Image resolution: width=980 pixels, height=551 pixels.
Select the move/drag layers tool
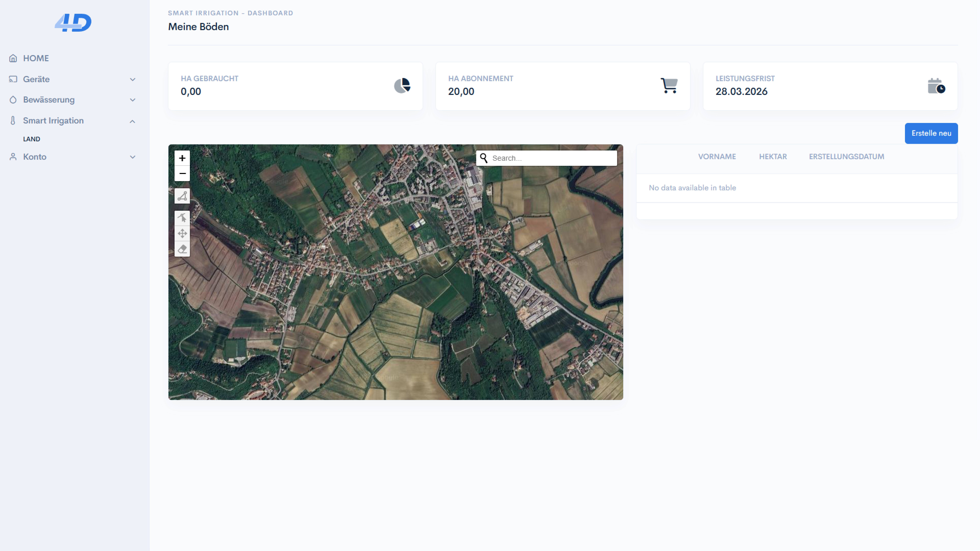(x=182, y=234)
